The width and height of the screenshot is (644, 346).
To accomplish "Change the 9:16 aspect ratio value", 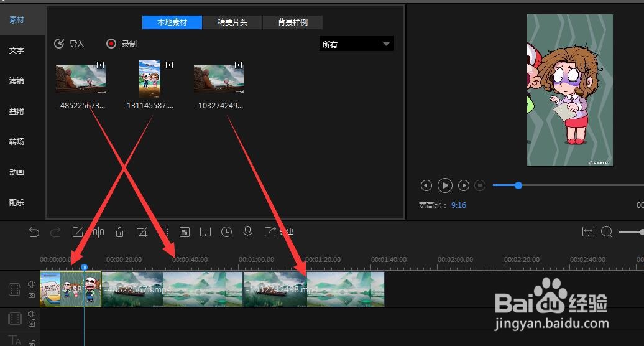I will pyautogui.click(x=458, y=205).
